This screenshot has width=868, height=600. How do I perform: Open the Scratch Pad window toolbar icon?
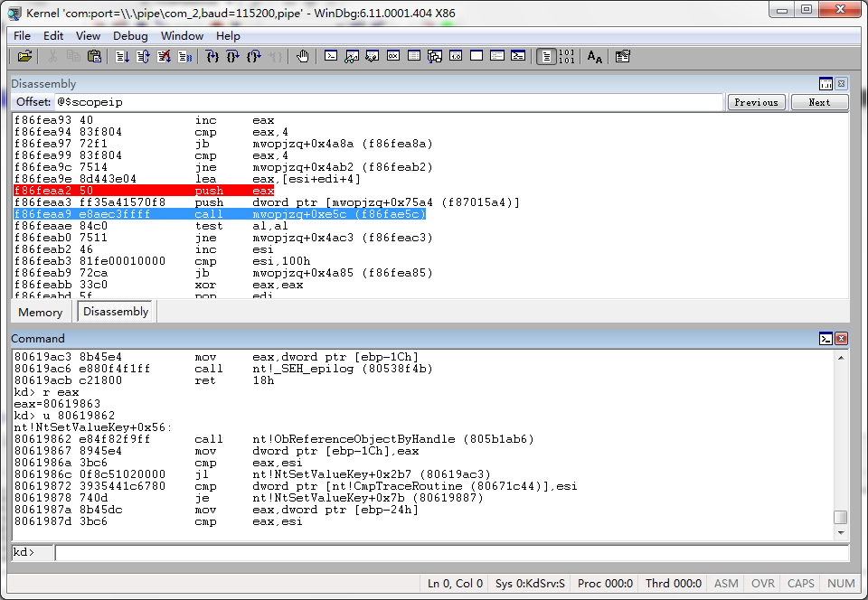[476, 56]
